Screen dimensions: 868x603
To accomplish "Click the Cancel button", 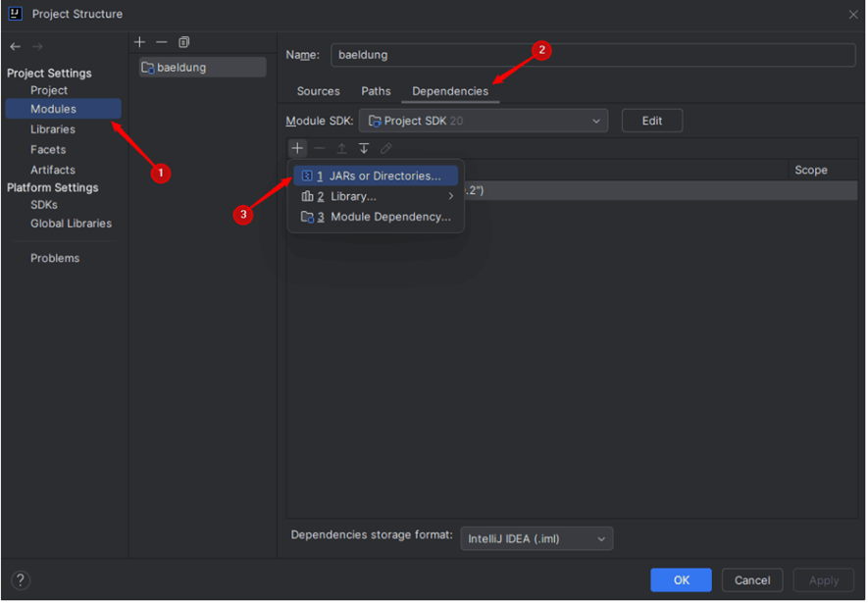I will click(x=751, y=581).
